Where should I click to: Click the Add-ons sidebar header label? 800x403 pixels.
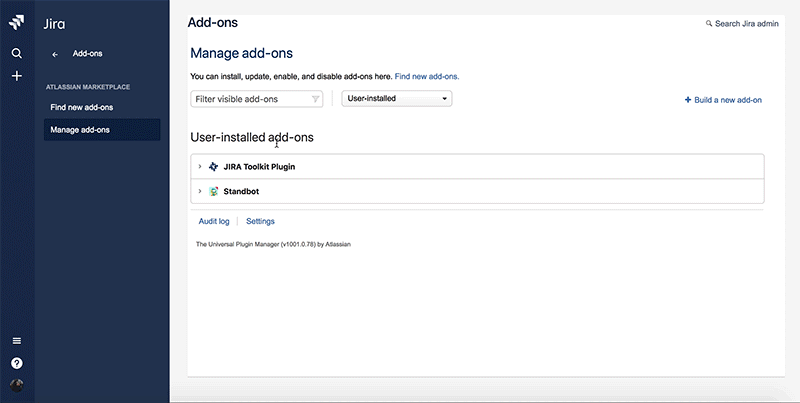[x=87, y=54]
